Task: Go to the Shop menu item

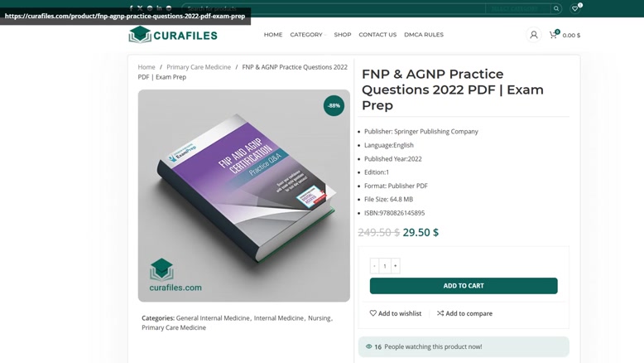Action: point(343,35)
